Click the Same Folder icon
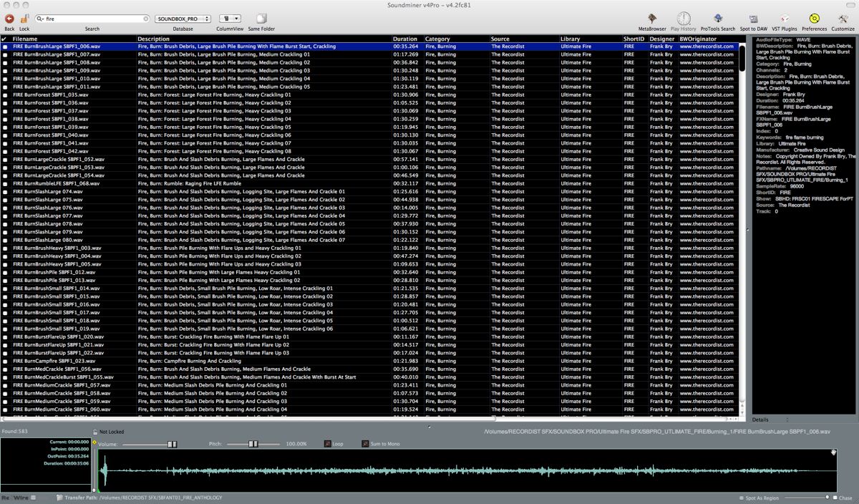Image resolution: width=859 pixels, height=504 pixels. (261, 19)
